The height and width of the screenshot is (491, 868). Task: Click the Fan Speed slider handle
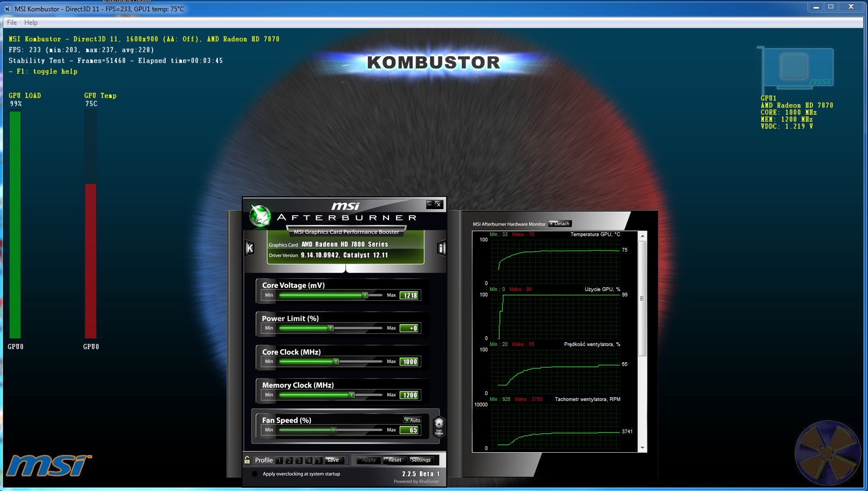(334, 430)
